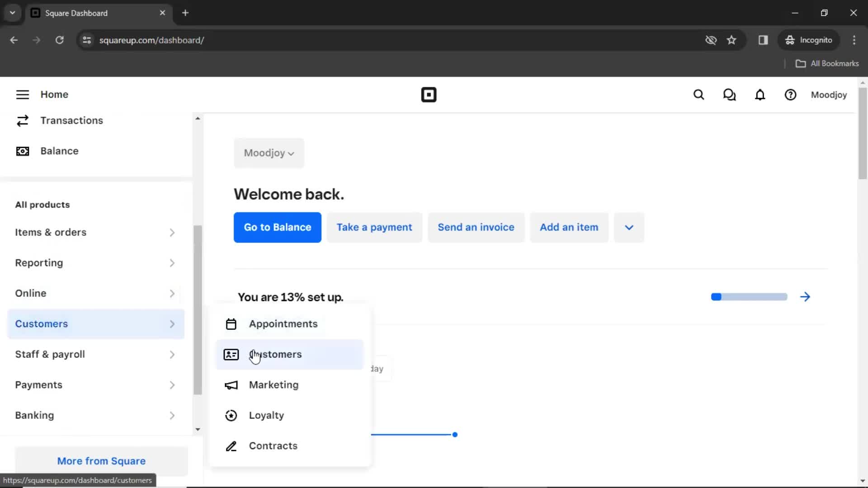Bookmark page with the star icon
The width and height of the screenshot is (868, 488).
tap(731, 40)
